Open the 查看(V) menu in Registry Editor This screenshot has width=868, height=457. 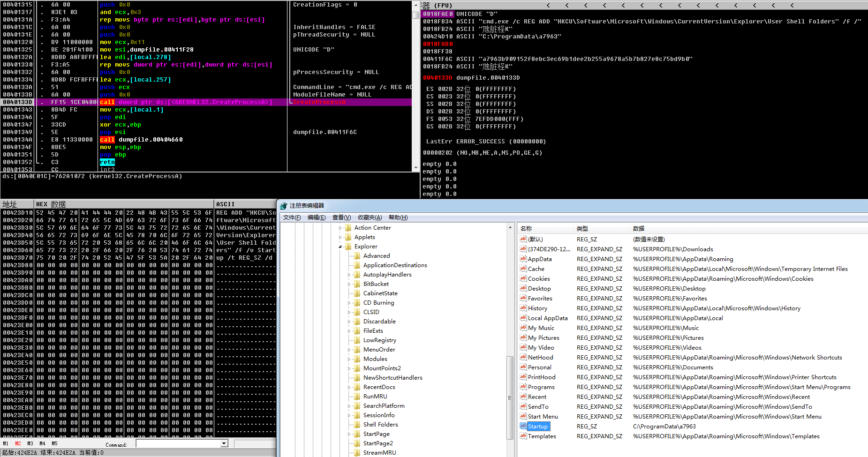click(x=341, y=217)
